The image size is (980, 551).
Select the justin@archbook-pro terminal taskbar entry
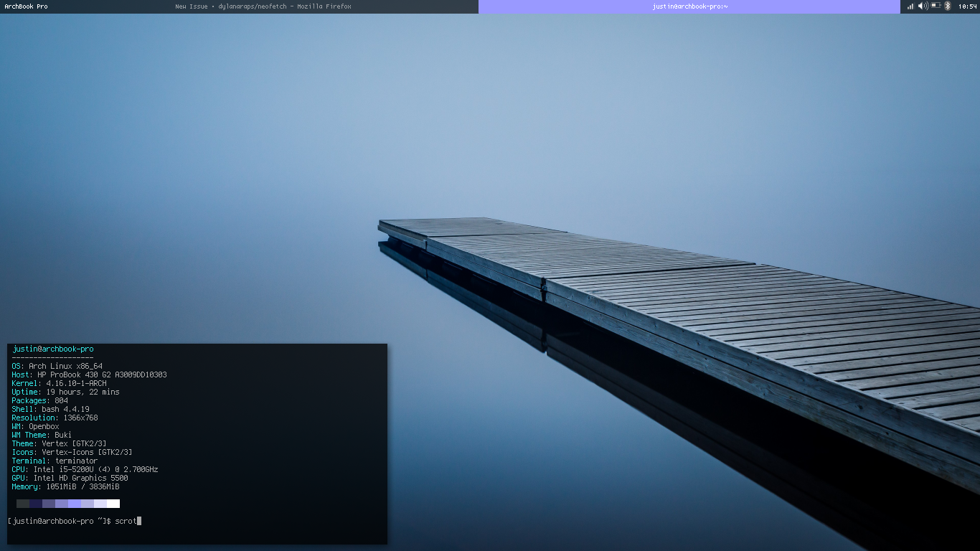click(x=691, y=6)
